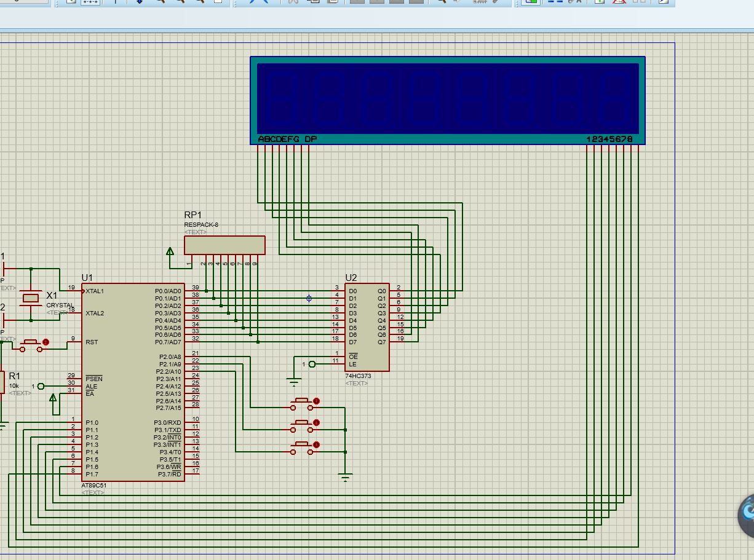Click the ABCDEFG DP segment pin label
This screenshot has width=754, height=560.
(287, 140)
